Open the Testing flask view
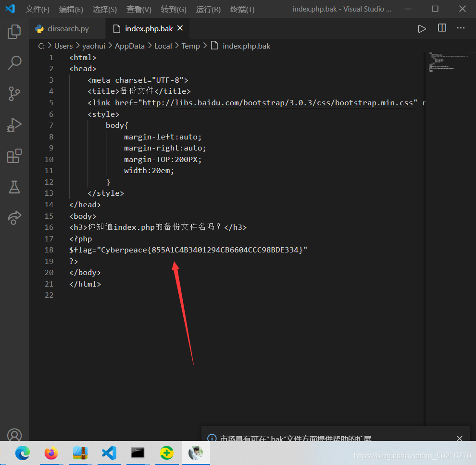Image resolution: width=476 pixels, height=465 pixels. pos(14,187)
